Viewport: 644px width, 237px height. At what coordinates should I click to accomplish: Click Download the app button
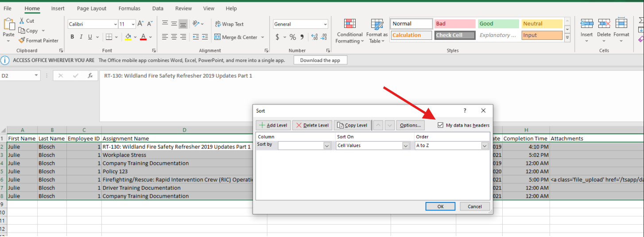tap(320, 60)
